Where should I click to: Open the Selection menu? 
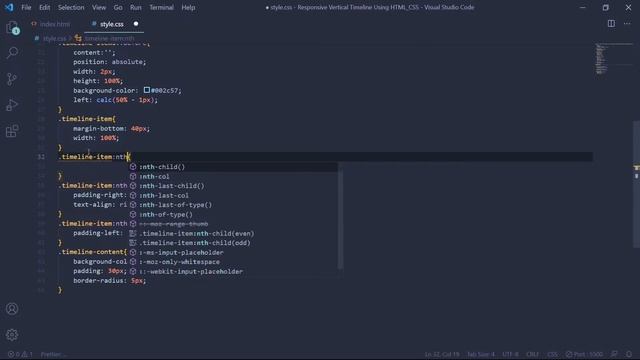[71, 7]
